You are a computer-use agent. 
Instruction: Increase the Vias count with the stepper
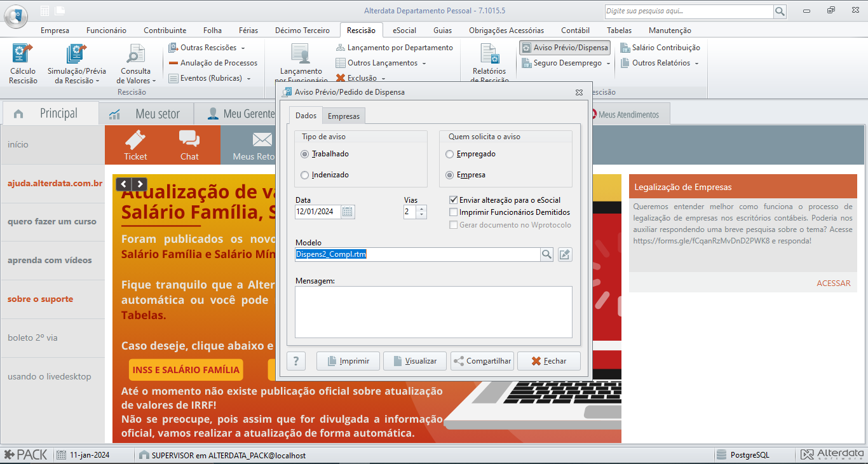[422, 208]
